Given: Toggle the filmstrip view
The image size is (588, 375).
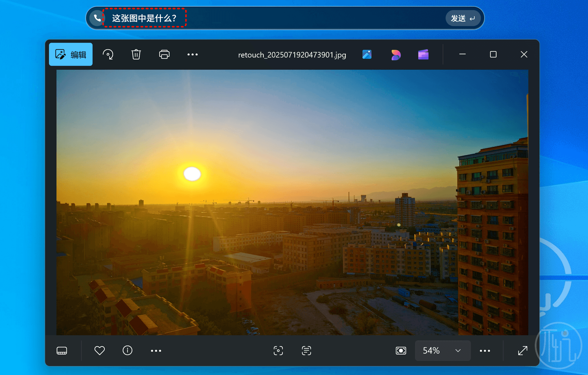Looking at the screenshot, I should (62, 350).
